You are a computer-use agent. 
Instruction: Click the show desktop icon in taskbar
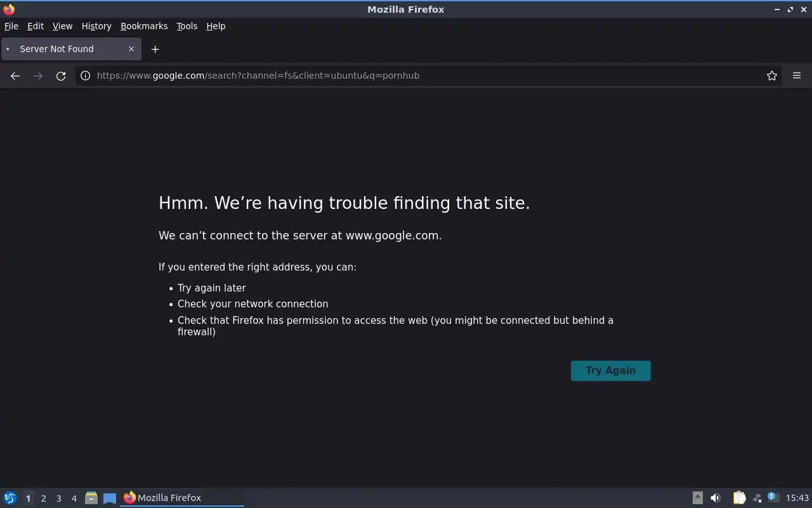coord(110,498)
